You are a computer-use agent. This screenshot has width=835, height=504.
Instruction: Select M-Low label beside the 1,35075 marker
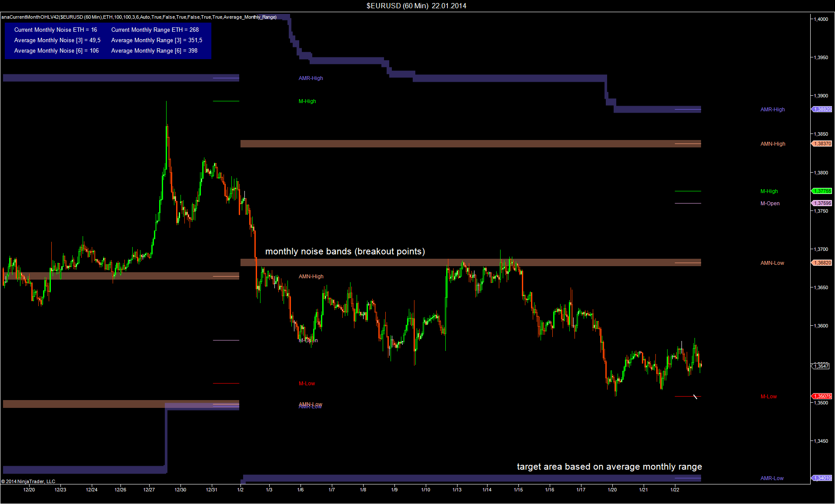coord(768,397)
